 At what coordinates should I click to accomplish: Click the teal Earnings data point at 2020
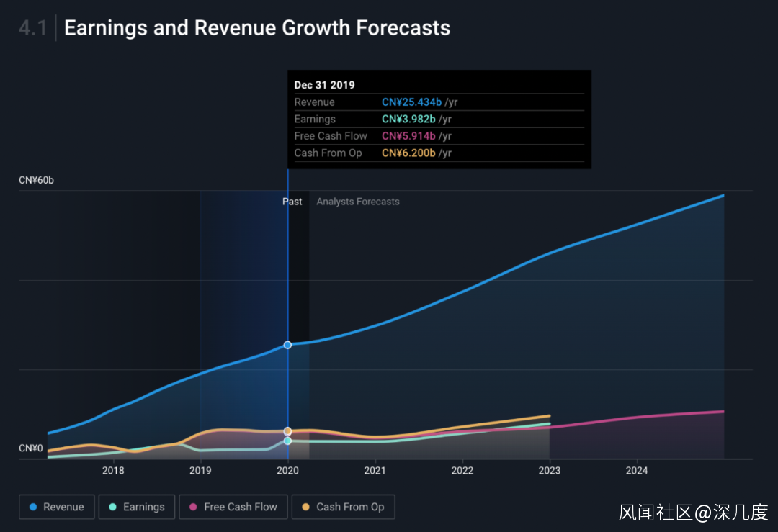[x=287, y=441]
